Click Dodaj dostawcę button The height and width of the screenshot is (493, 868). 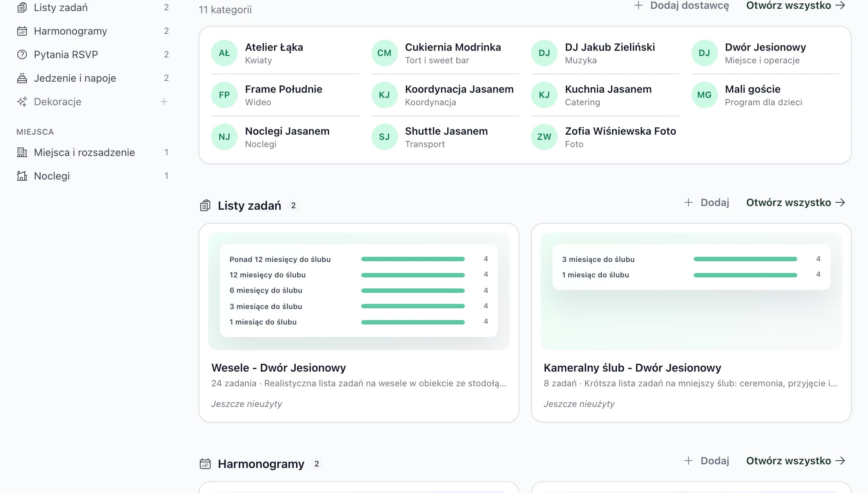[682, 6]
